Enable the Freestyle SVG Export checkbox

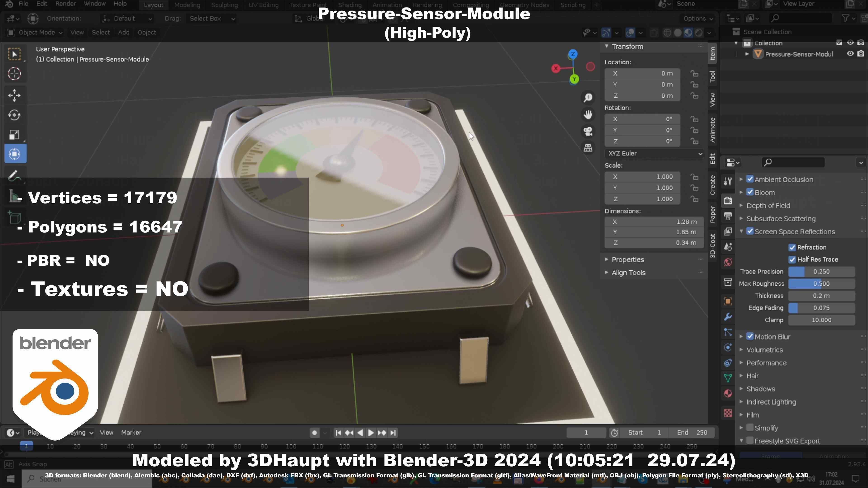[750, 441]
